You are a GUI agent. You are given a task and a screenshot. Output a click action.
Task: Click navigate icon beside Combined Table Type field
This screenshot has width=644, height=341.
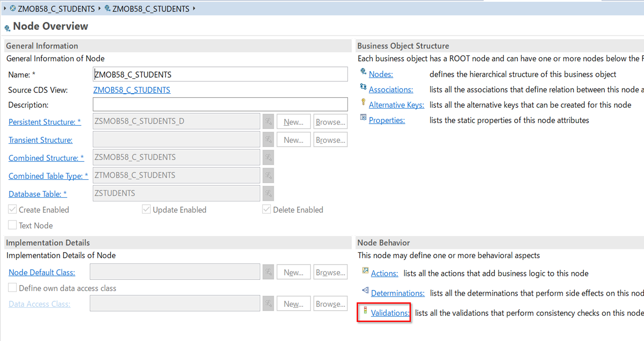tap(269, 176)
